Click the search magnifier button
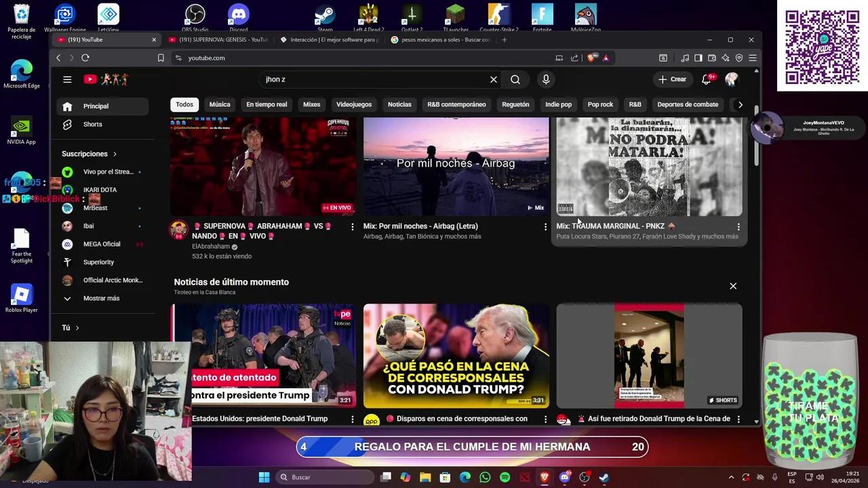Viewport: 868px width, 488px height. point(515,79)
